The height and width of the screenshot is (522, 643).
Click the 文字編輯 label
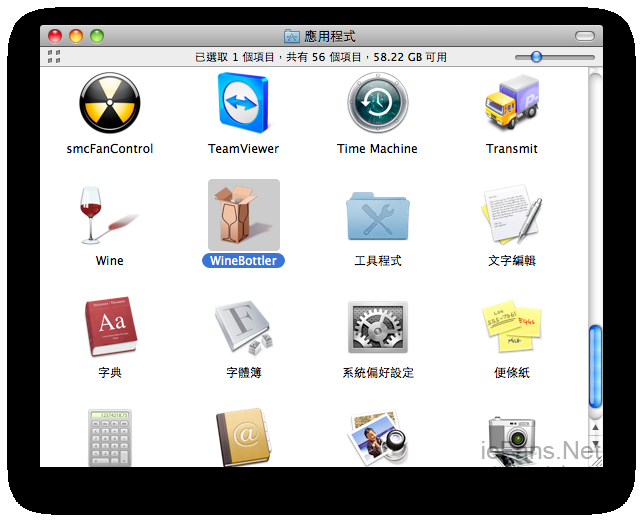coord(512,260)
